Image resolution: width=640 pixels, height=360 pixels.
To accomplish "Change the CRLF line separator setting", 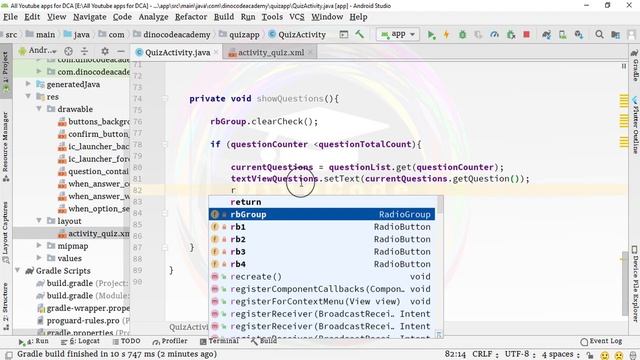I will [x=485, y=354].
